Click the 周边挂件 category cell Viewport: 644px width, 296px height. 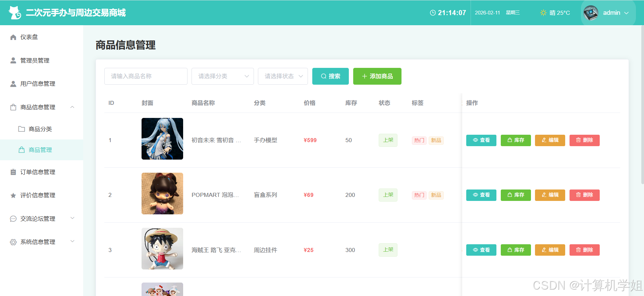coord(266,250)
